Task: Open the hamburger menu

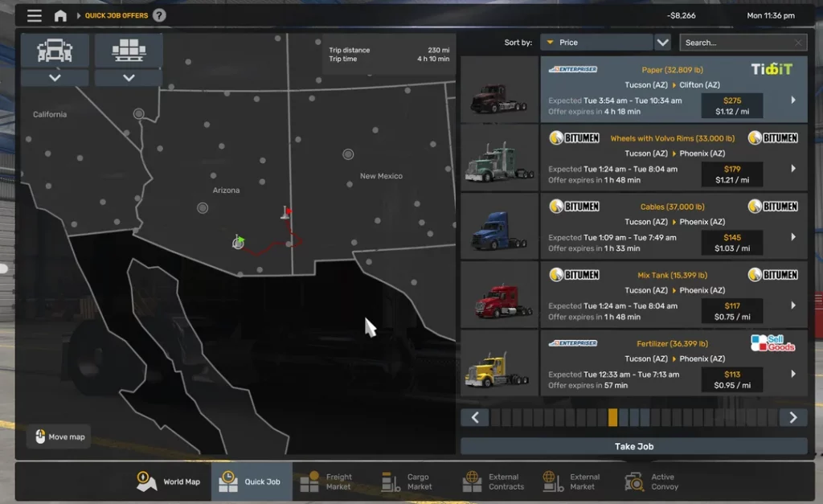Action: pyautogui.click(x=34, y=14)
